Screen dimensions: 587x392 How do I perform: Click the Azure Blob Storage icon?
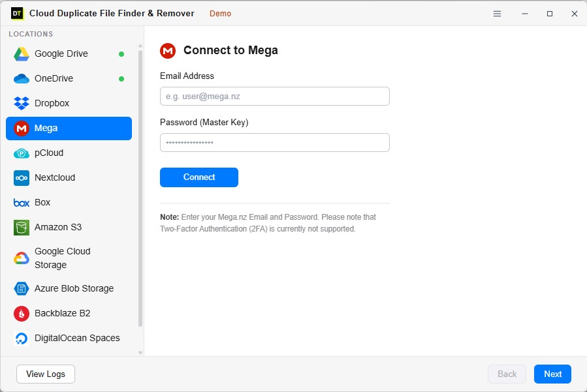tap(22, 289)
